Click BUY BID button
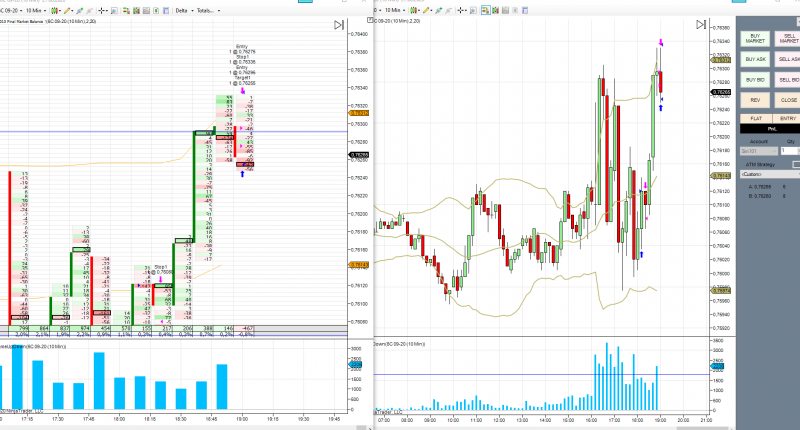The image size is (800, 430). pos(755,80)
